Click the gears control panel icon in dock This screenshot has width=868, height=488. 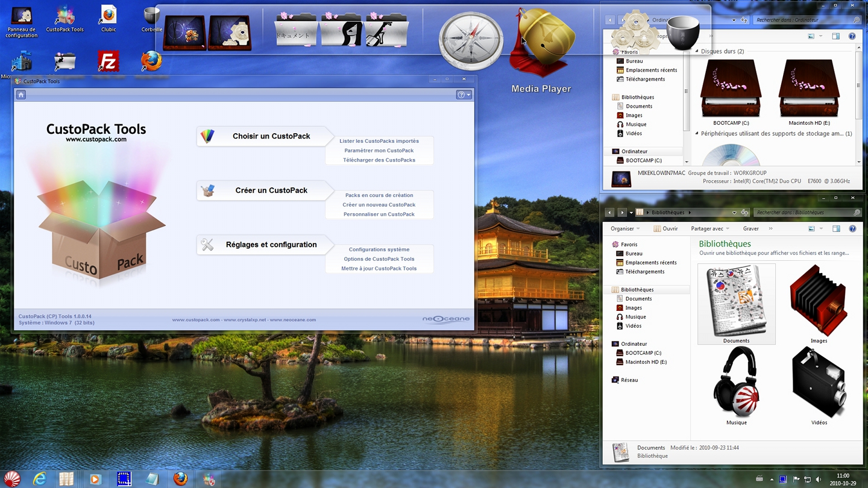pyautogui.click(x=230, y=33)
